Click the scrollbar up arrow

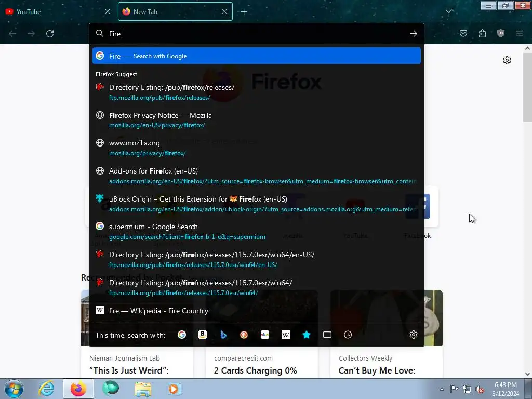pos(527,48)
